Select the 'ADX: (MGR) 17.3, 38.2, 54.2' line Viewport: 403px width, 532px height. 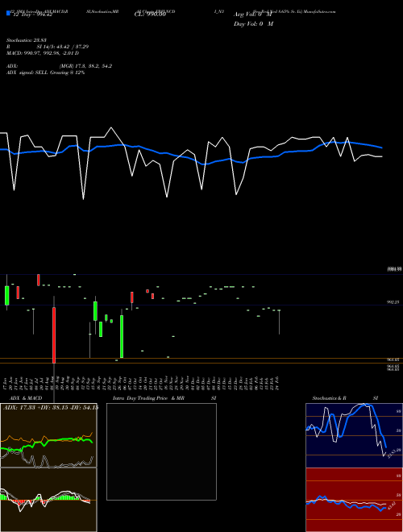pos(60,66)
